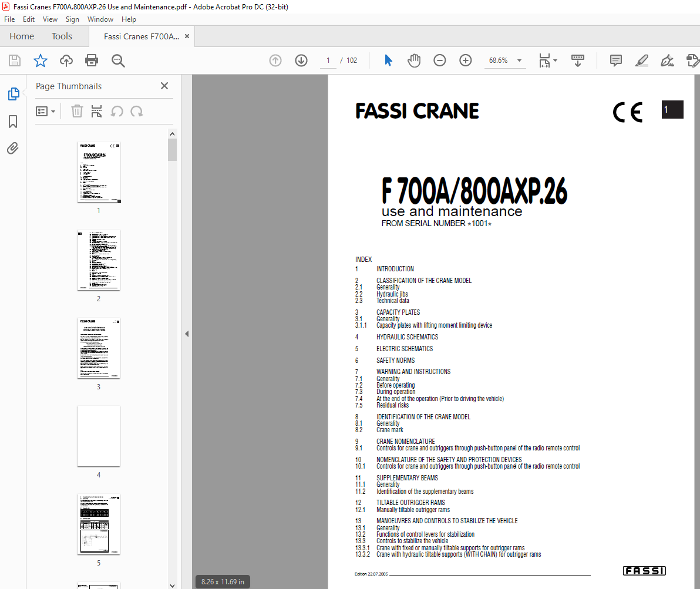Image resolution: width=700 pixels, height=589 pixels.
Task: Print the document with printer icon
Action: point(92,60)
